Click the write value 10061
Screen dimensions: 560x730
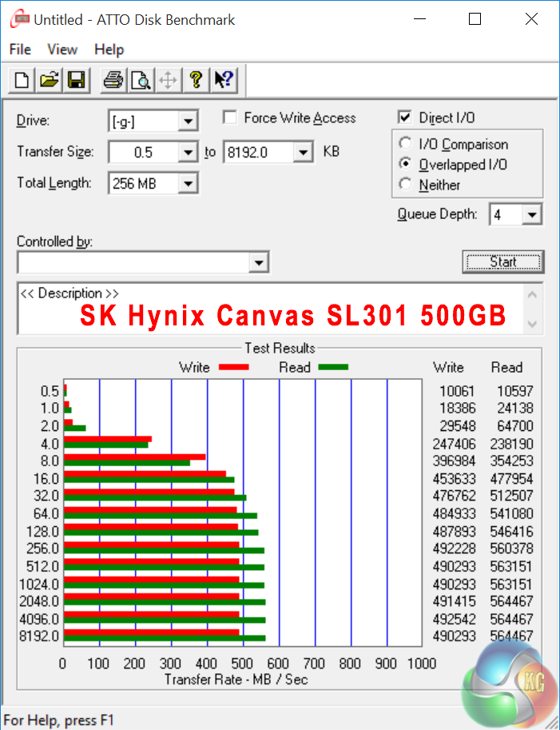[x=457, y=391]
